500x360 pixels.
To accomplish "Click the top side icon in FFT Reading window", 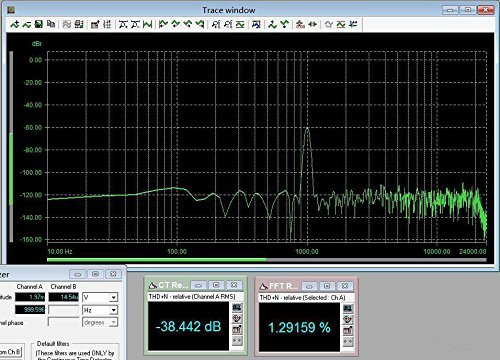I will pos(348,308).
